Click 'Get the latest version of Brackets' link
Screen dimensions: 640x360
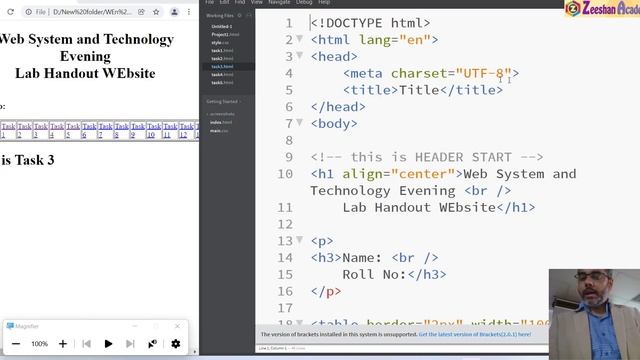[475, 334]
